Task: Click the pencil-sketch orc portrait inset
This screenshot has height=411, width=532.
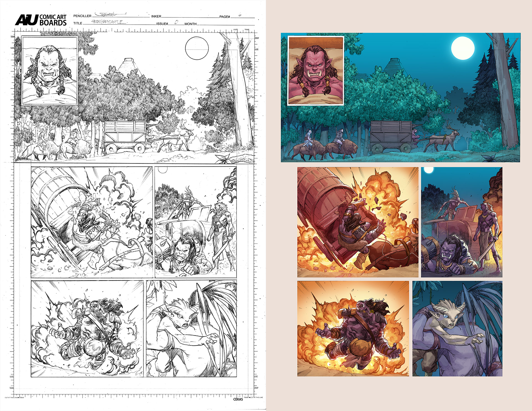Action: click(50, 71)
